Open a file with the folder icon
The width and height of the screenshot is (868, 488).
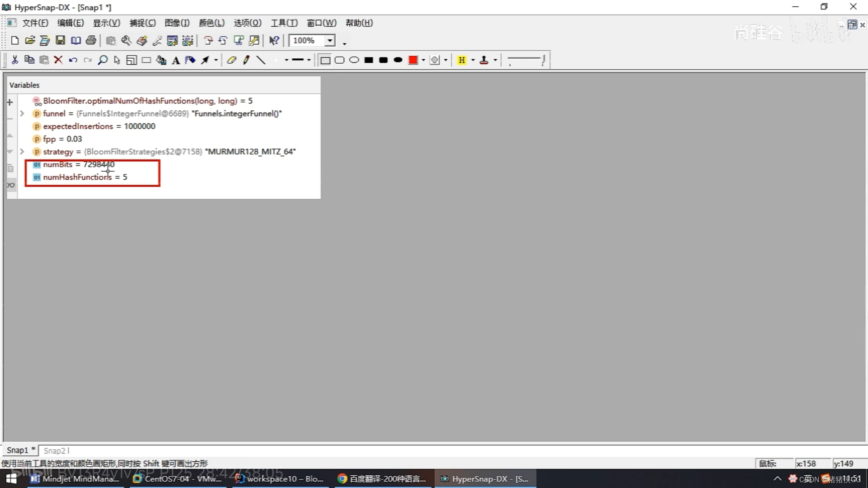click(x=30, y=41)
